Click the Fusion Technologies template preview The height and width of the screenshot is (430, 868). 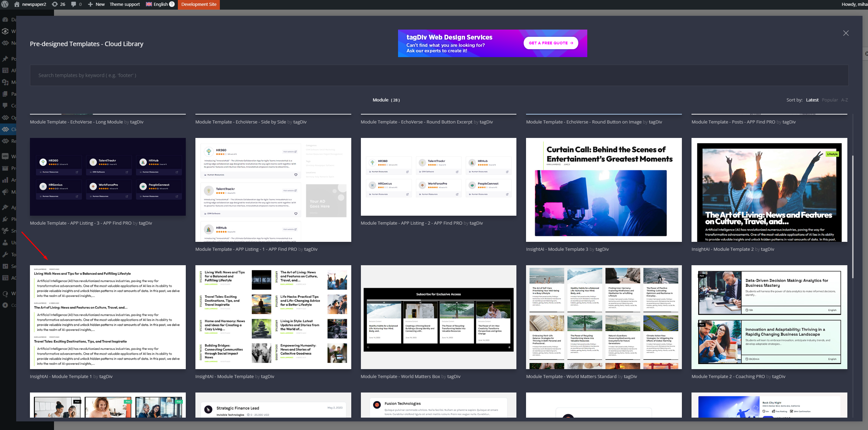(438, 405)
